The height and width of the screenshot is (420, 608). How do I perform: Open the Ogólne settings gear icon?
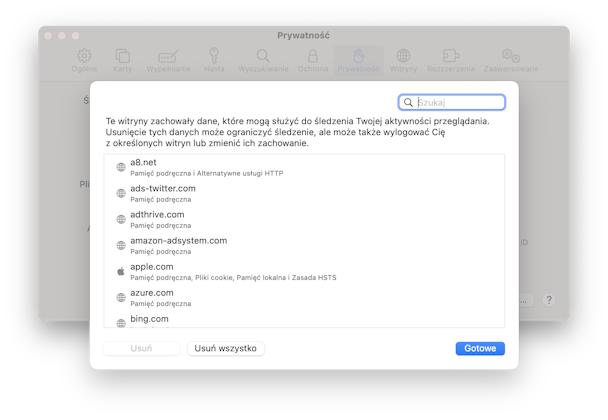pyautogui.click(x=84, y=56)
